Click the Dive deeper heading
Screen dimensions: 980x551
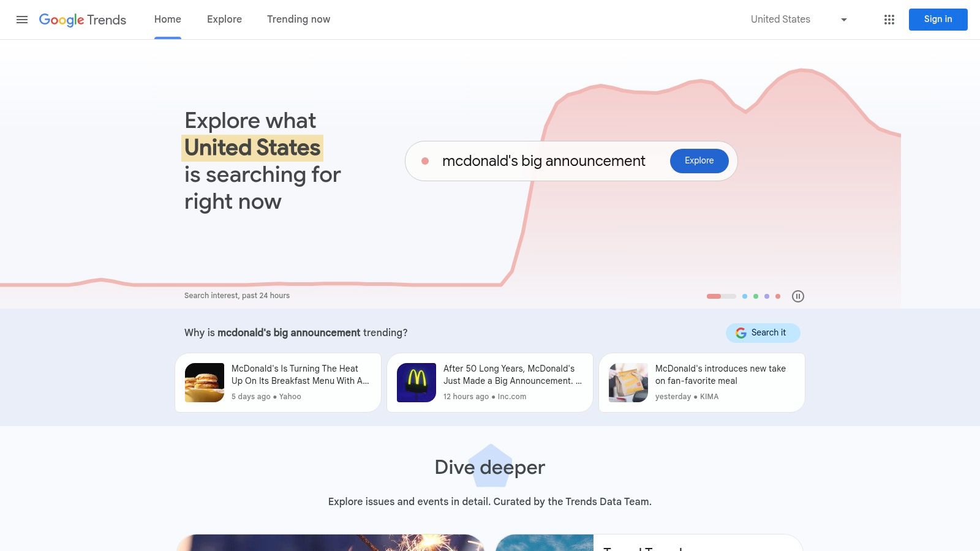click(490, 467)
